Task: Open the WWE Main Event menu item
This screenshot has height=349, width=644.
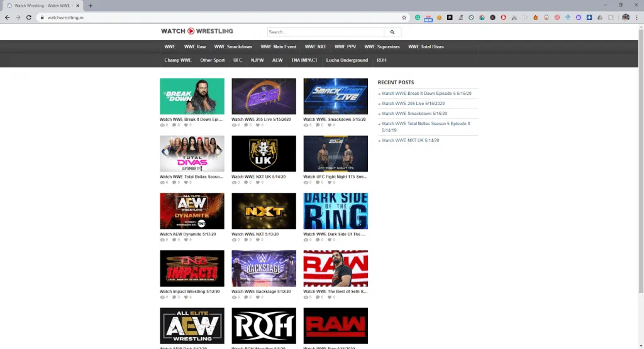Action: (278, 47)
